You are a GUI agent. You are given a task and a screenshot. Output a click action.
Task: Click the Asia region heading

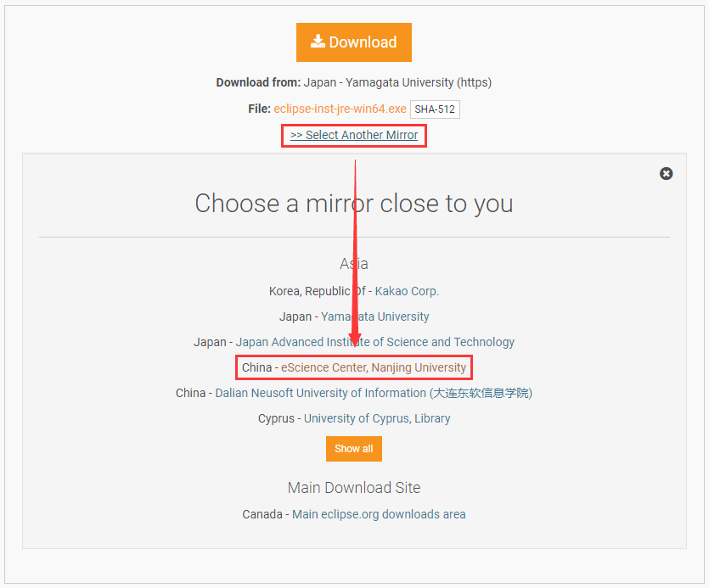354,264
